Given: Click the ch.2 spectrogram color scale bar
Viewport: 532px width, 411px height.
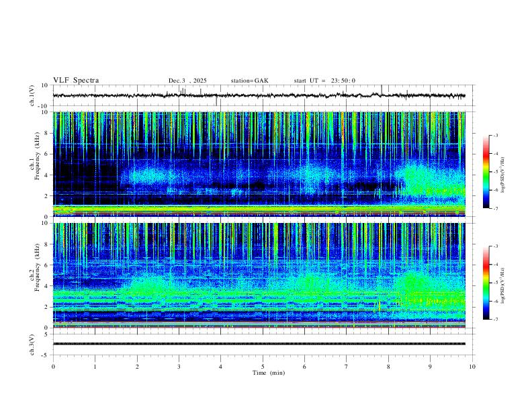Looking at the screenshot, I should tap(486, 283).
